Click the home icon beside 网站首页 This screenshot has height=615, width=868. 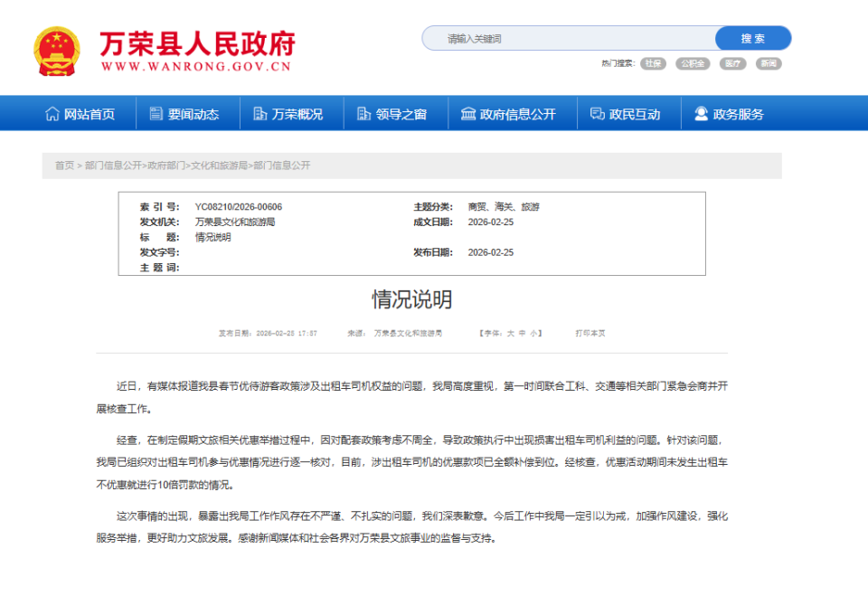(x=52, y=113)
